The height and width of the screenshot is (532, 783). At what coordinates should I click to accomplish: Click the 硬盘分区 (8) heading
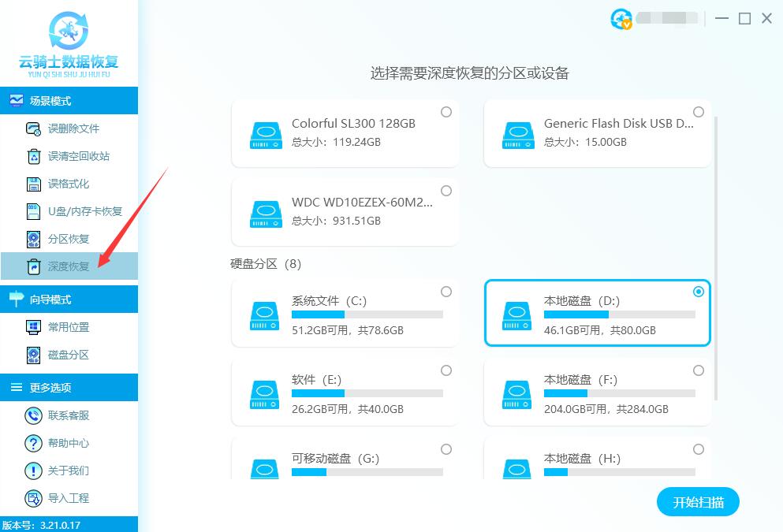pyautogui.click(x=266, y=263)
